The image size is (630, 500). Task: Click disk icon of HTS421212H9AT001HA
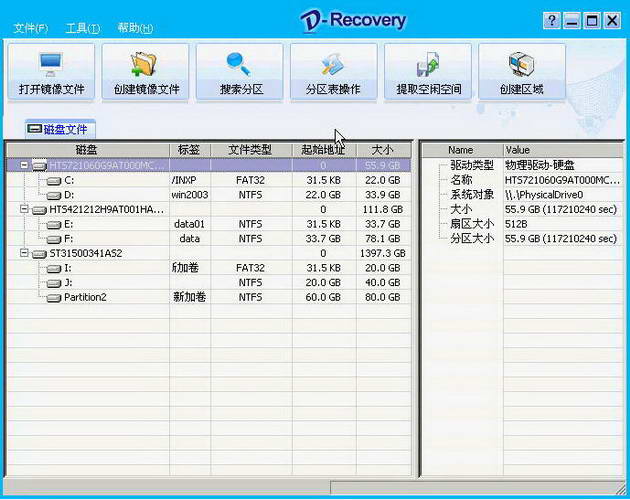pyautogui.click(x=39, y=210)
